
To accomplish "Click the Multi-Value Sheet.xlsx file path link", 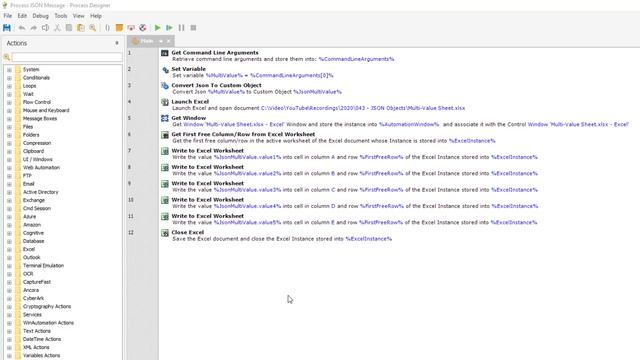I will 362,108.
